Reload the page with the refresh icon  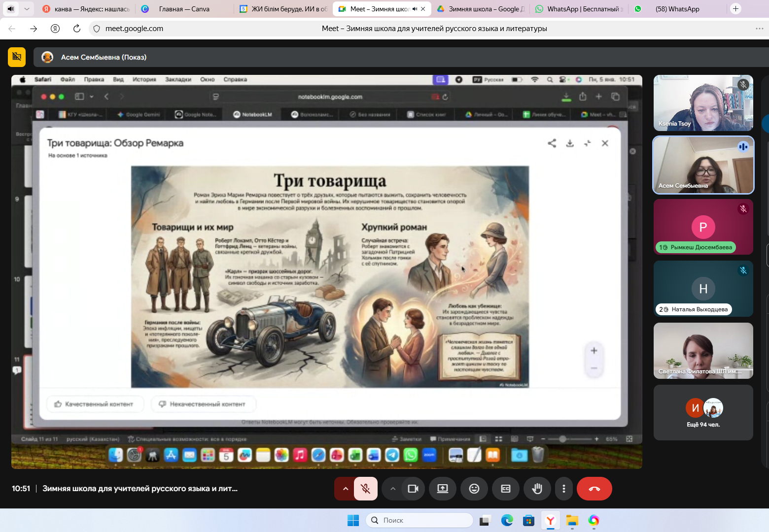point(77,29)
